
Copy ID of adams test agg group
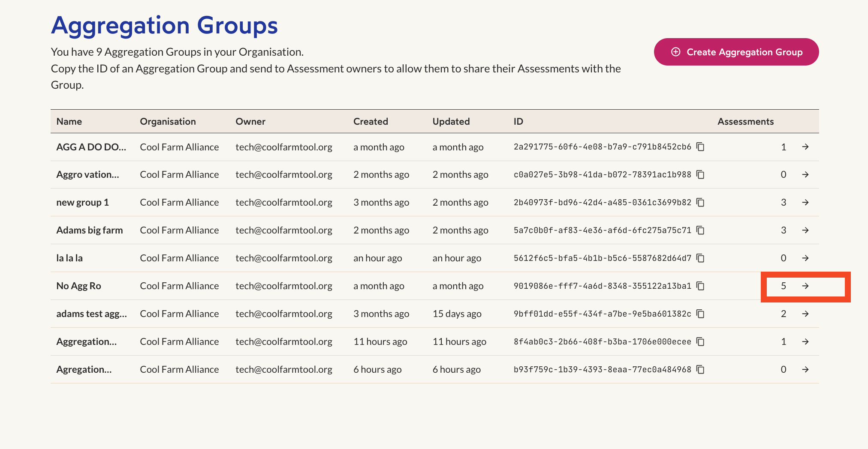[x=700, y=314]
